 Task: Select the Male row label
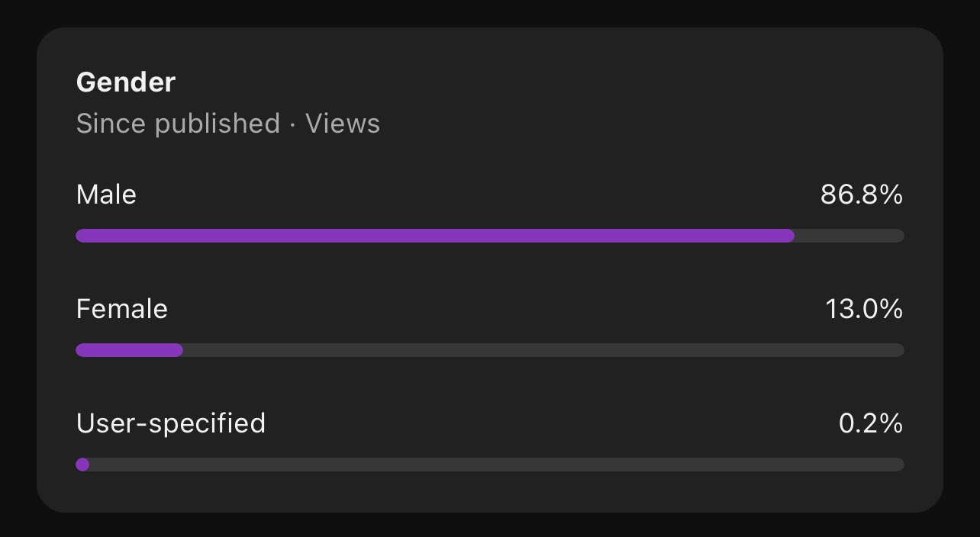point(106,195)
